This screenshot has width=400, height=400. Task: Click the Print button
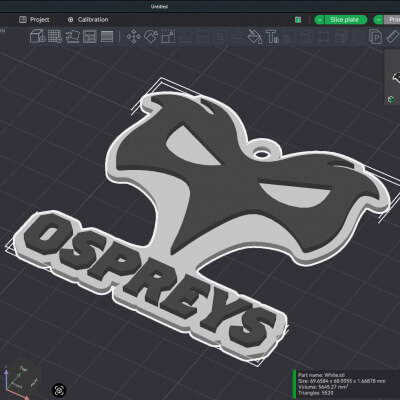[392, 20]
